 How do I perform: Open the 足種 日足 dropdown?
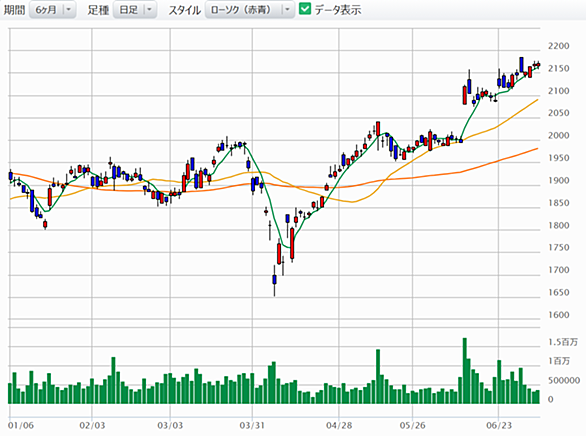pyautogui.click(x=135, y=10)
